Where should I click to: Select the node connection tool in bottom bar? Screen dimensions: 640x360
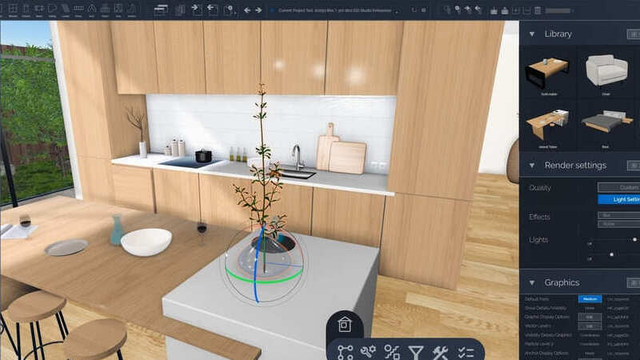[x=346, y=352]
